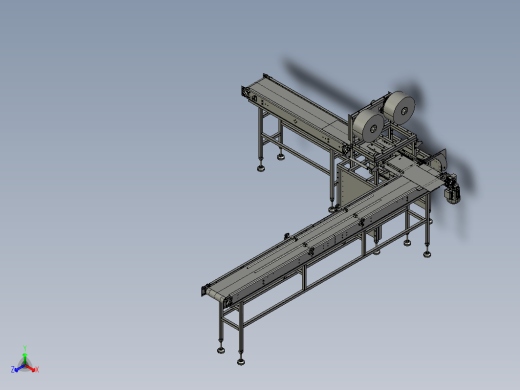Click the XYZ orientation triad
This screenshot has width=520, height=390.
[x=25, y=361]
